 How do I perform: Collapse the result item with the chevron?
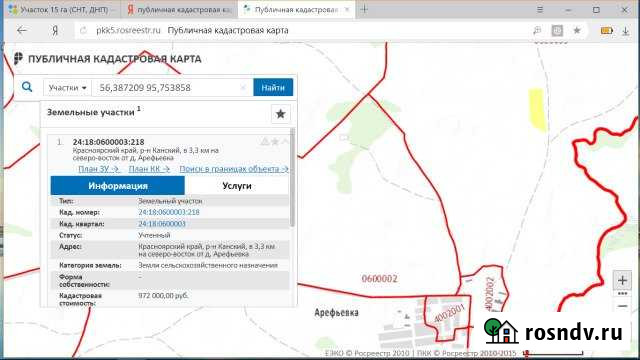coord(285,142)
